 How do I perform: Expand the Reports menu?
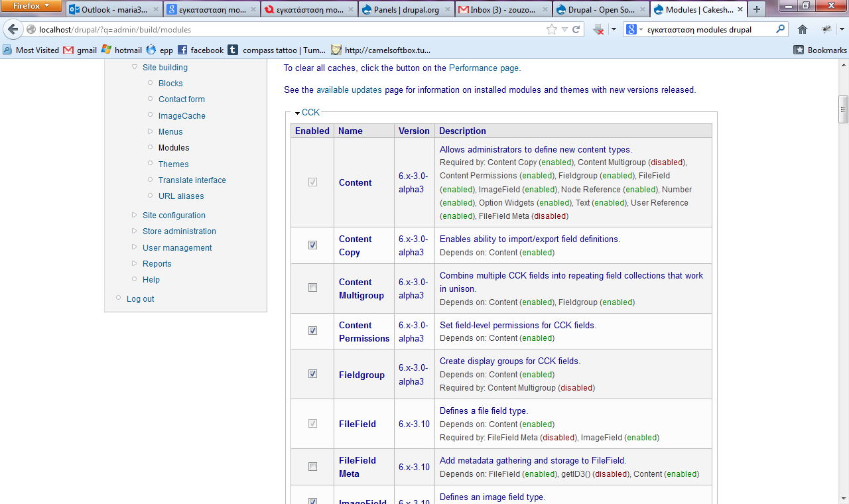tap(135, 263)
